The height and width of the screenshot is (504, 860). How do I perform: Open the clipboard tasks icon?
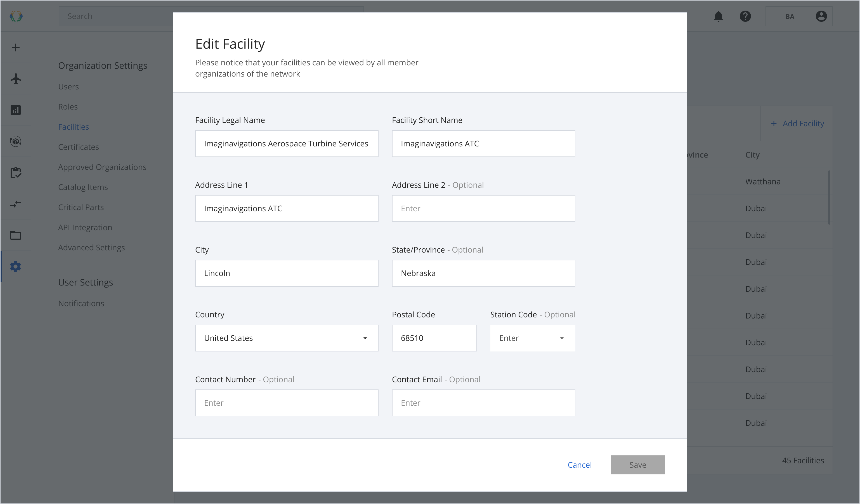tap(16, 173)
